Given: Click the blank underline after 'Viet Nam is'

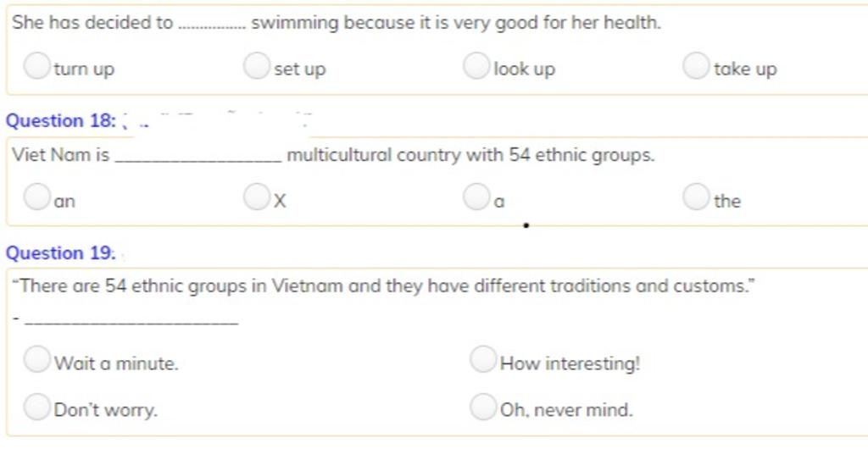Looking at the screenshot, I should (198, 160).
